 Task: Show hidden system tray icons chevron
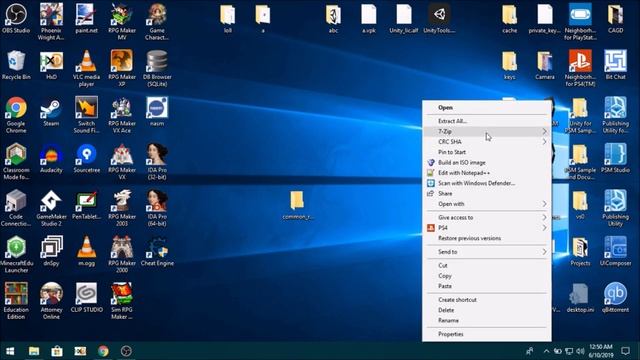tap(546, 351)
